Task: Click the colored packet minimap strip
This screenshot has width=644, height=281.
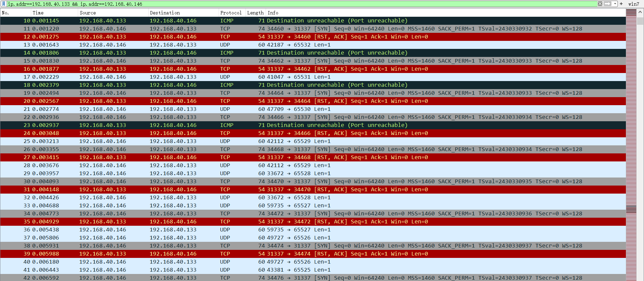Action: (631, 145)
